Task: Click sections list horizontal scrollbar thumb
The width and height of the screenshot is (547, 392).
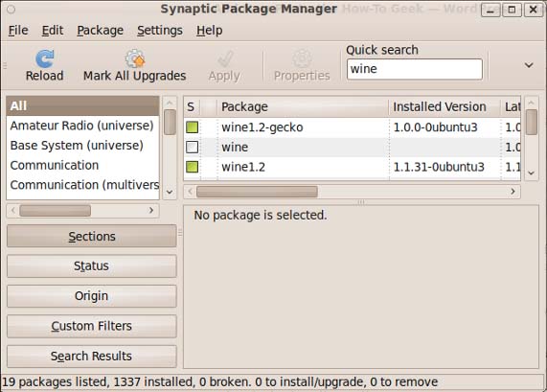Action: pos(56,211)
